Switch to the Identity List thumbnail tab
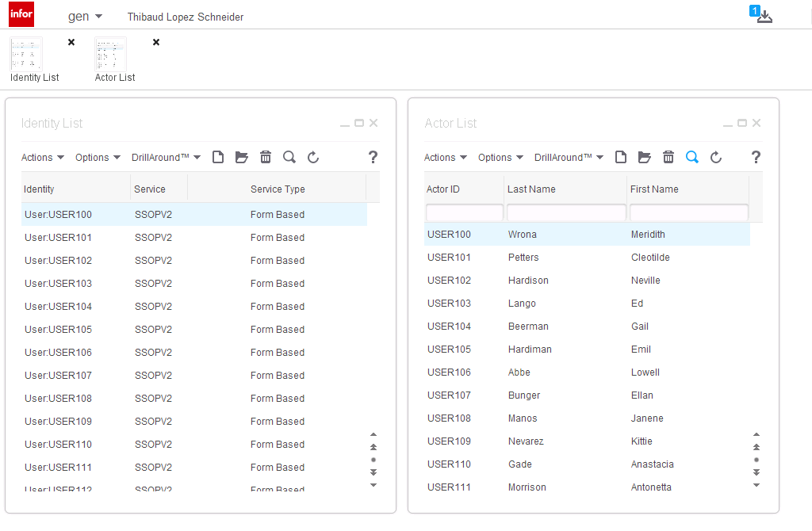812x531 pixels. 28,54
